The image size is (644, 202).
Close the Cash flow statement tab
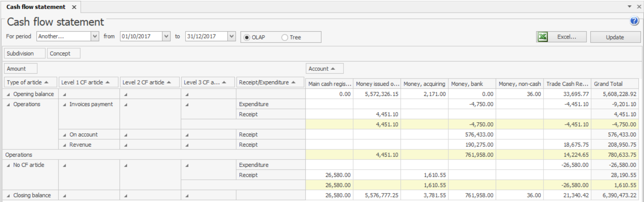click(74, 7)
